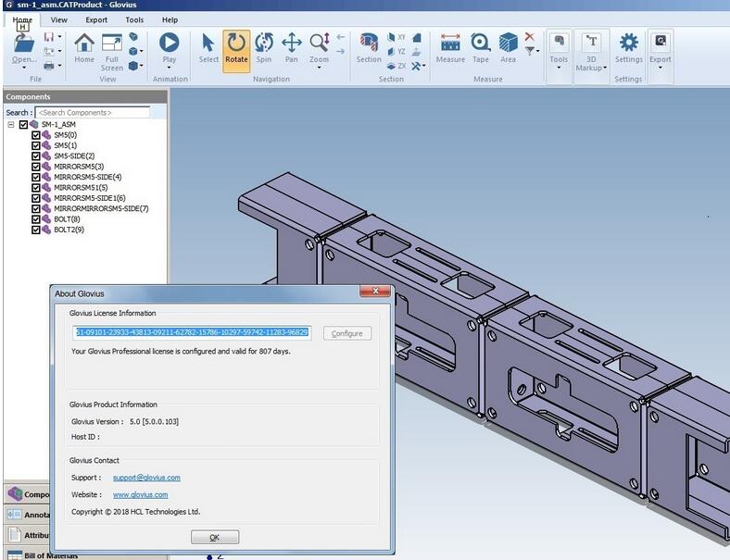Switch to the Bill of Materials panel tab
Viewport: 730px width, 560px height.
pos(27,555)
